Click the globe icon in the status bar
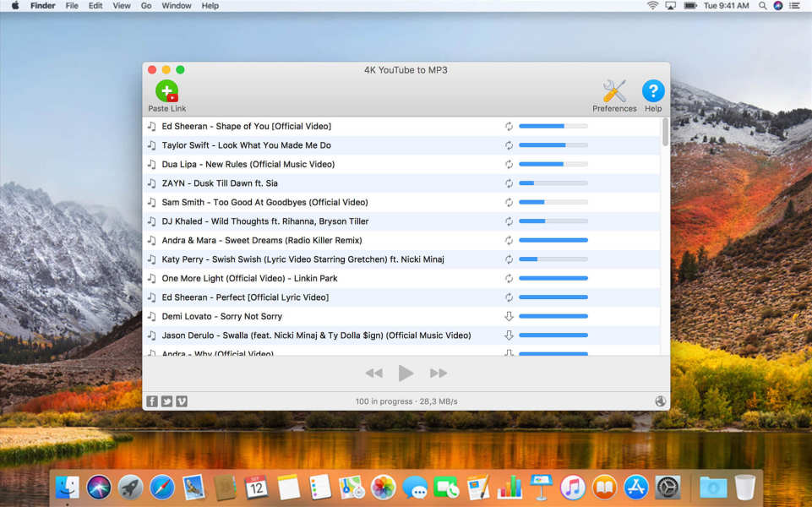 click(x=660, y=401)
